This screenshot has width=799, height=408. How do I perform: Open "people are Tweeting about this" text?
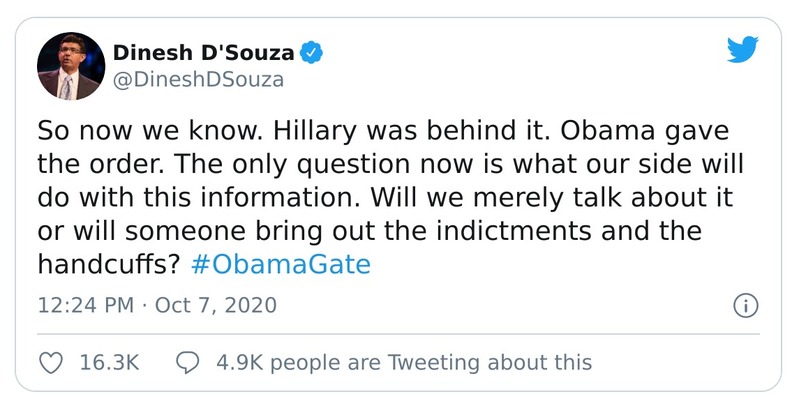pyautogui.click(x=431, y=362)
